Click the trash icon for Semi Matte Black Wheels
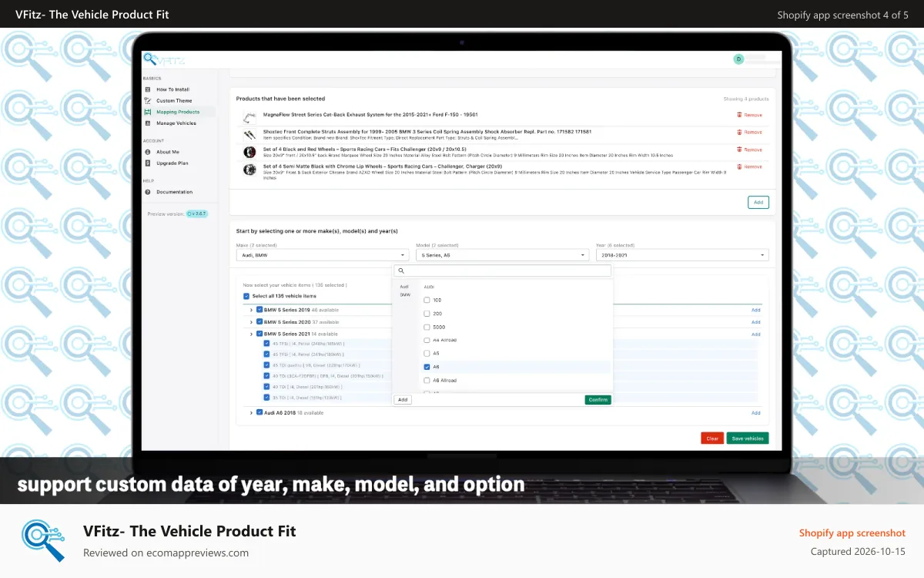 739,166
